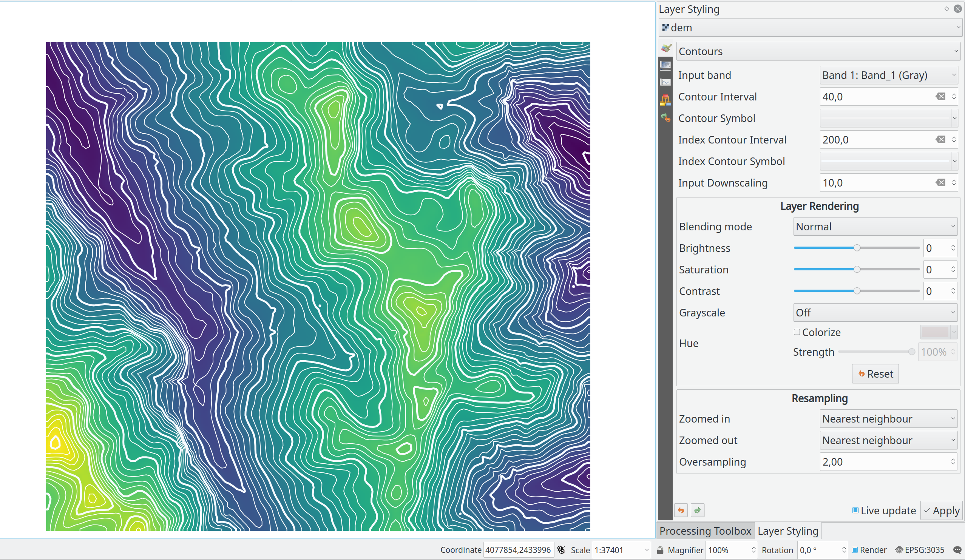Click the Brightness slider handle

pos(857,248)
